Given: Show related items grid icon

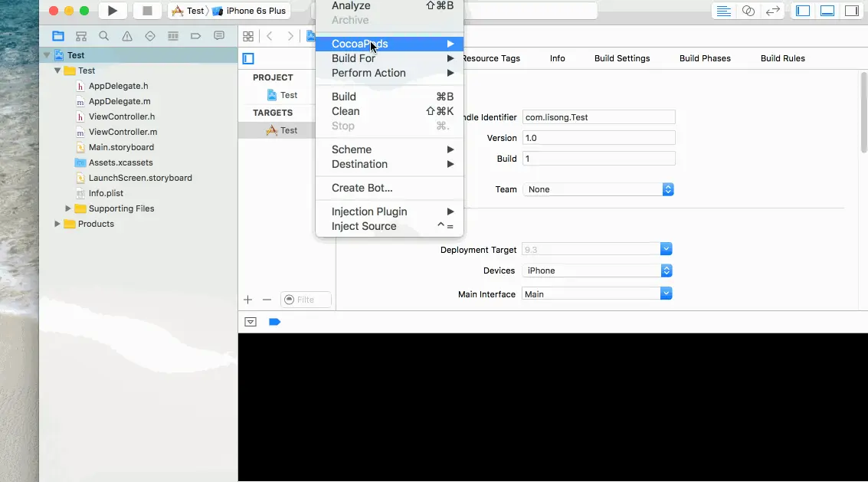Looking at the screenshot, I should tap(248, 36).
